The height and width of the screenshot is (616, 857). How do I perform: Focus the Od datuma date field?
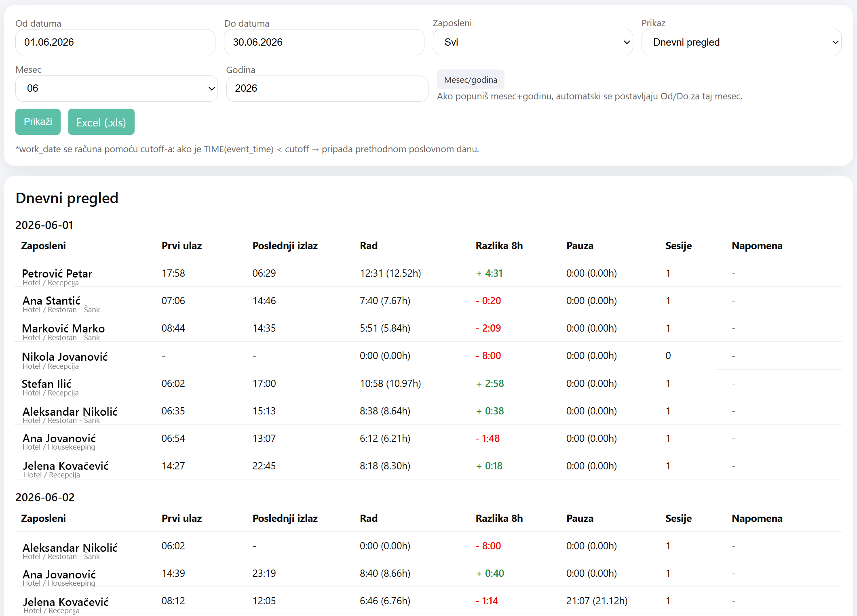(115, 42)
